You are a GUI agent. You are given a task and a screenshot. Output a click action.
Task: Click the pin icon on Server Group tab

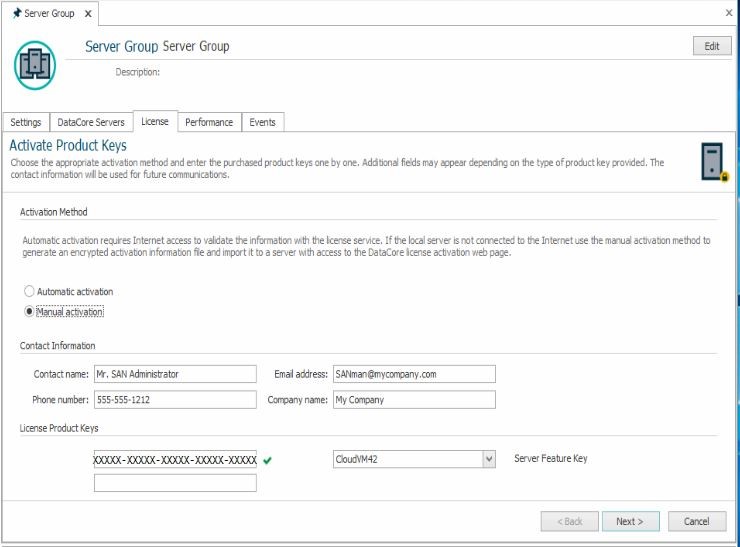pyautogui.click(x=16, y=13)
